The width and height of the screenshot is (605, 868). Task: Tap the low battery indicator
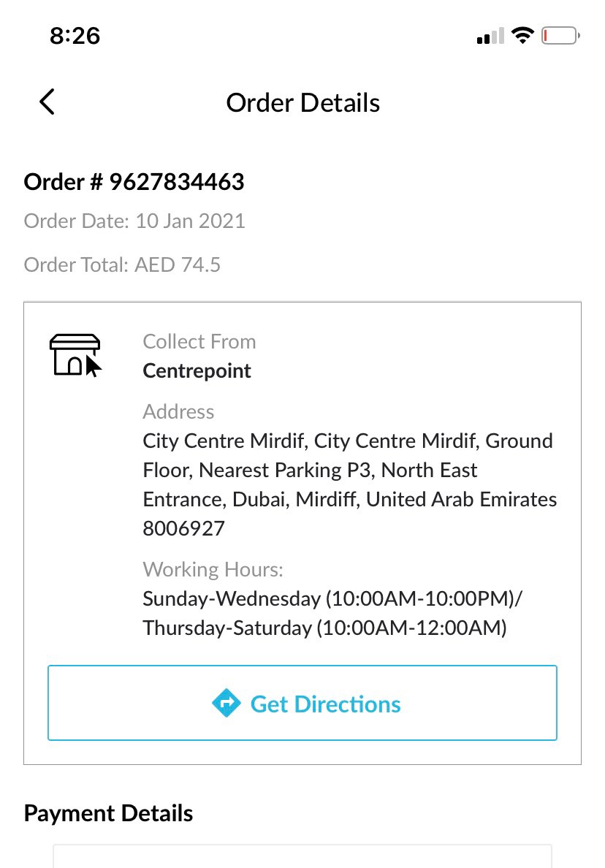(560, 35)
